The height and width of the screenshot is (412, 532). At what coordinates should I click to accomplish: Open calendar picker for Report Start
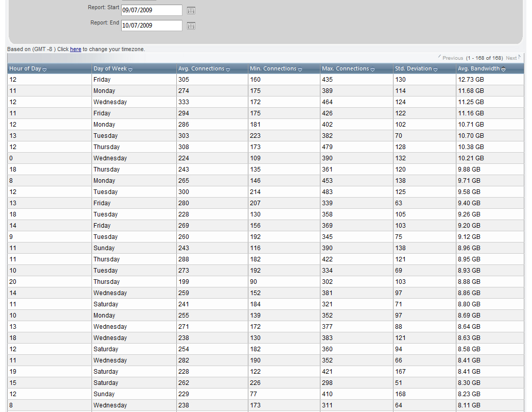191,10
